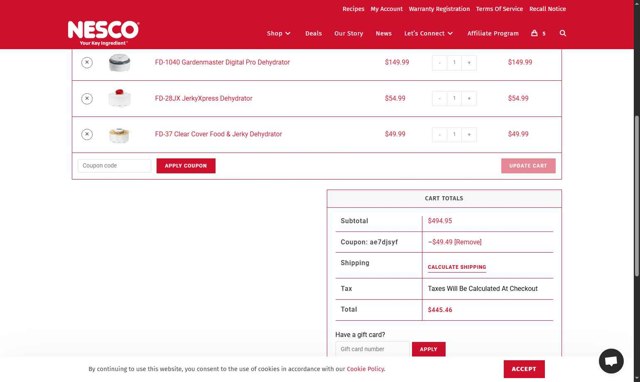
Task: Click the page vertical scrollbar
Action: point(637,196)
